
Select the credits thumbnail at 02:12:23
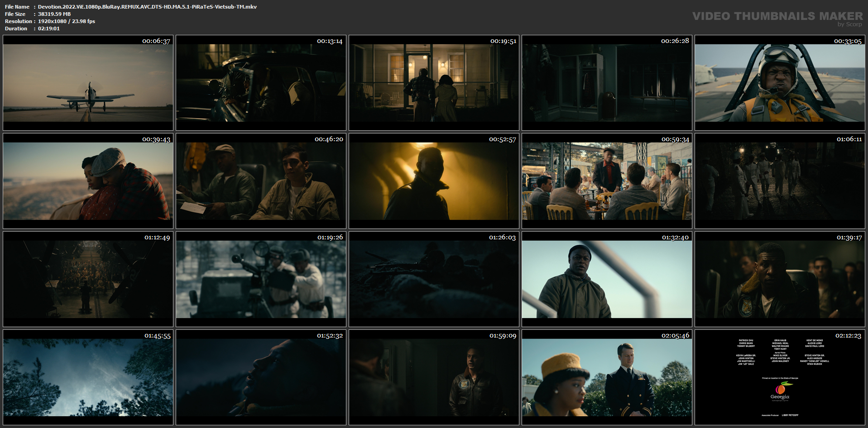(780, 377)
